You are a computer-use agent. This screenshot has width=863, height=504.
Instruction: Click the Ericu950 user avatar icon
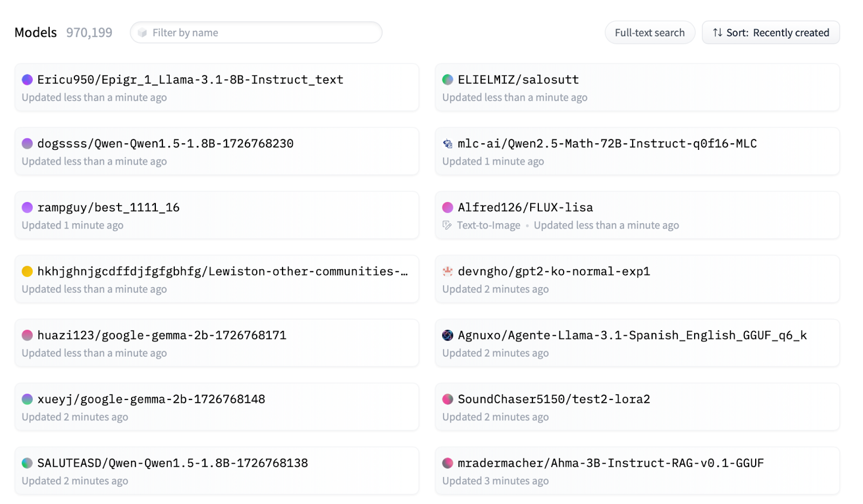[27, 80]
